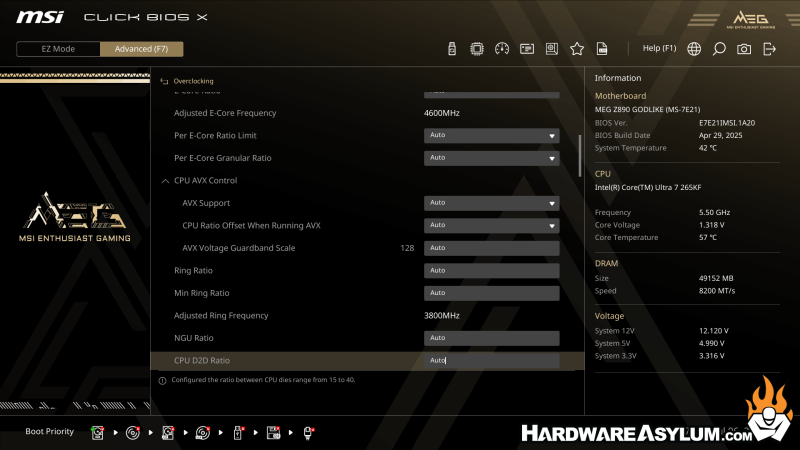Click the Min Ring Ratio input field
The image size is (800, 450).
(491, 293)
